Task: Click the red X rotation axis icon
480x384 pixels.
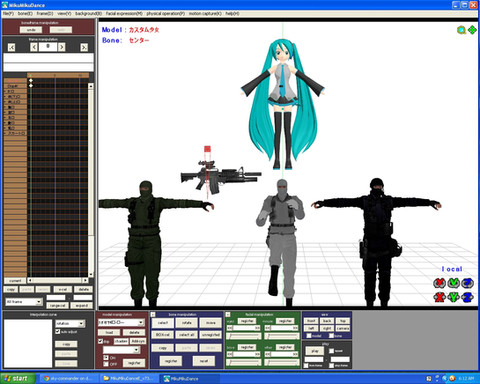Action: click(439, 283)
